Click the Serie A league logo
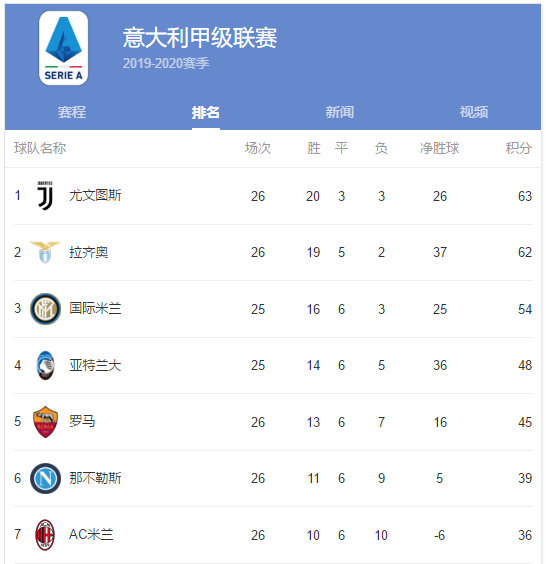The height and width of the screenshot is (564, 546). coord(63,48)
